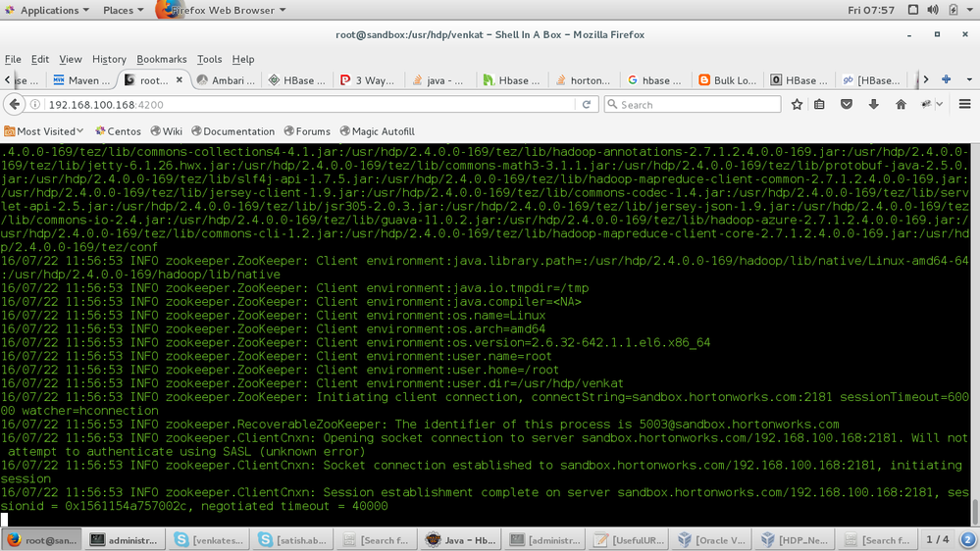The width and height of the screenshot is (980, 551).
Task: Open the Help menu
Action: [x=243, y=59]
